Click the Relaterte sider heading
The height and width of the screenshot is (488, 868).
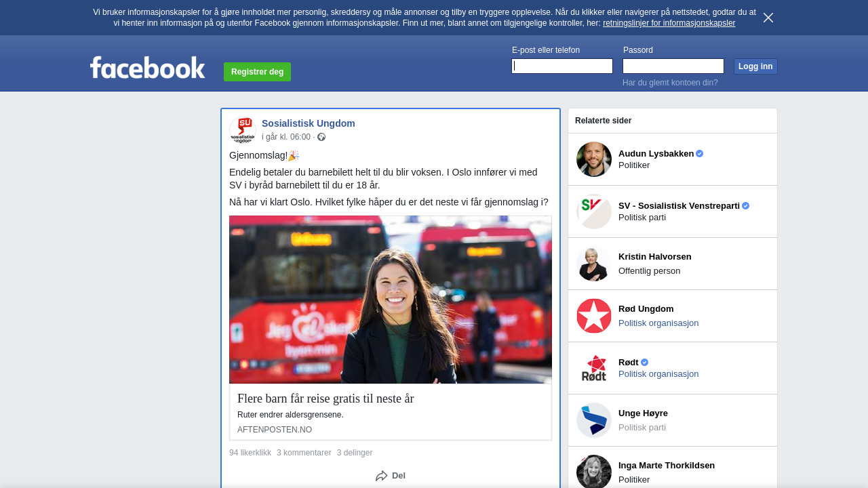point(604,121)
